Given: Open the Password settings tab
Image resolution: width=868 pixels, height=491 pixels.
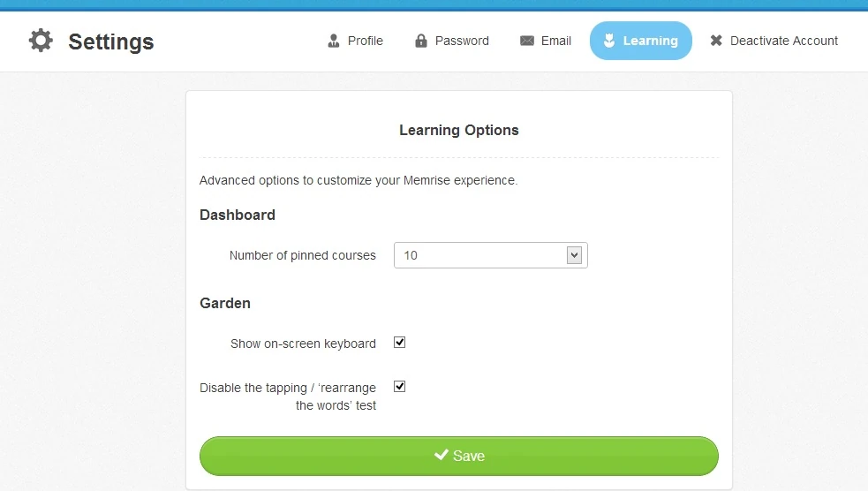Looking at the screenshot, I should [x=462, y=41].
